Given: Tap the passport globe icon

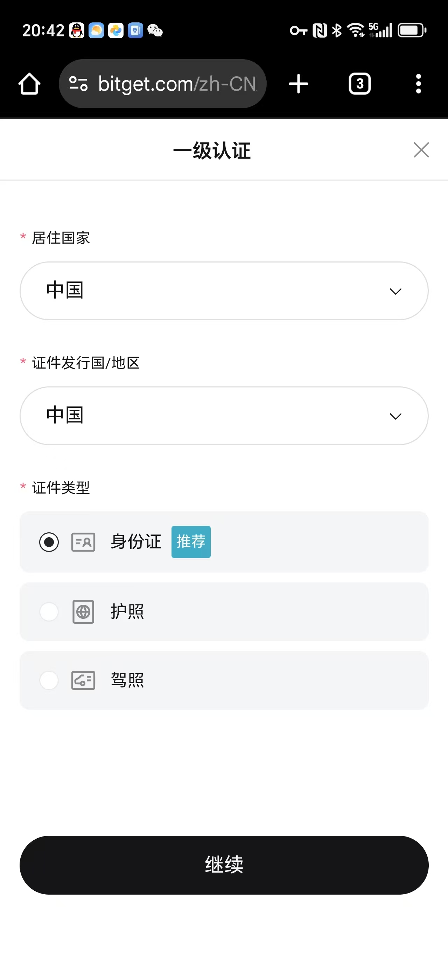Looking at the screenshot, I should pyautogui.click(x=83, y=612).
